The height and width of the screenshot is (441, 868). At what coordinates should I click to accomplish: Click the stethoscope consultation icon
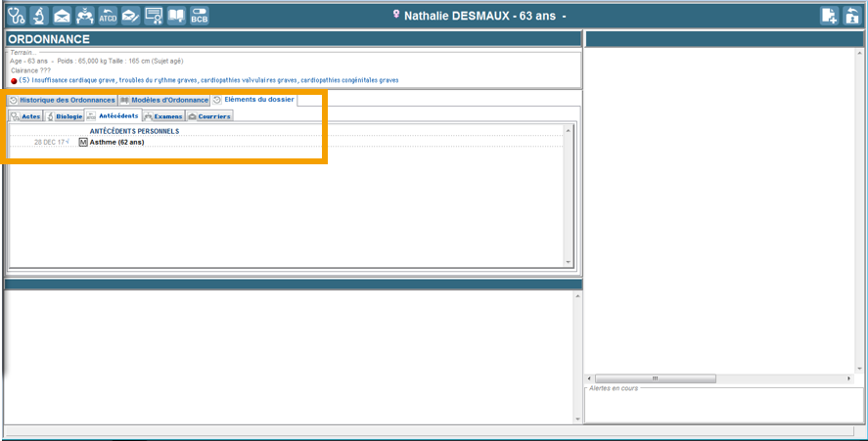point(17,15)
